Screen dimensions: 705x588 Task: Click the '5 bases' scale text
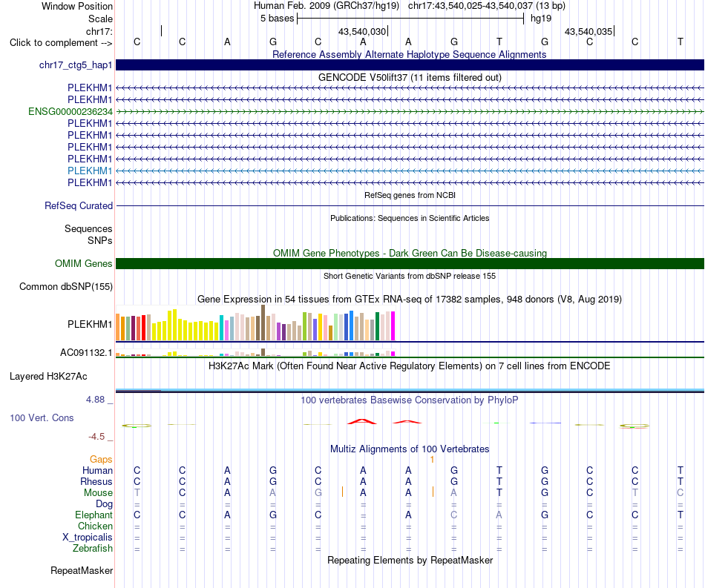(x=277, y=19)
